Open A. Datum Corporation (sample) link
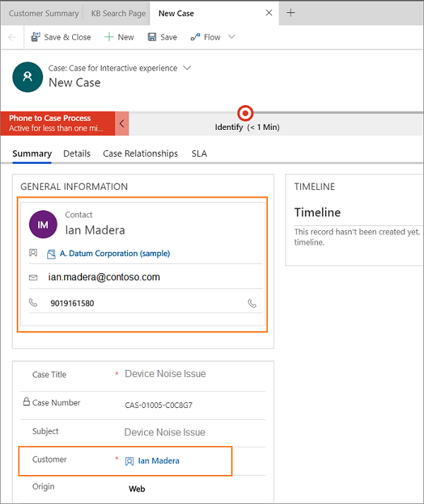424x504 pixels. pos(115,253)
